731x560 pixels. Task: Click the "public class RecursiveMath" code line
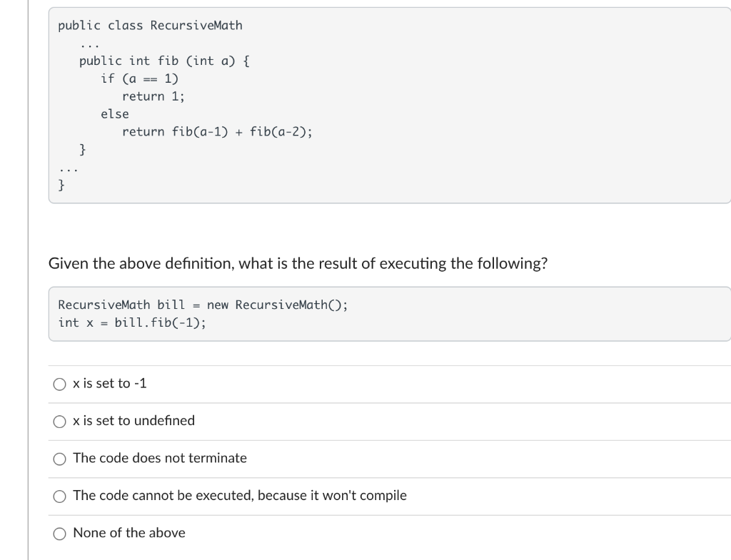[x=150, y=25]
